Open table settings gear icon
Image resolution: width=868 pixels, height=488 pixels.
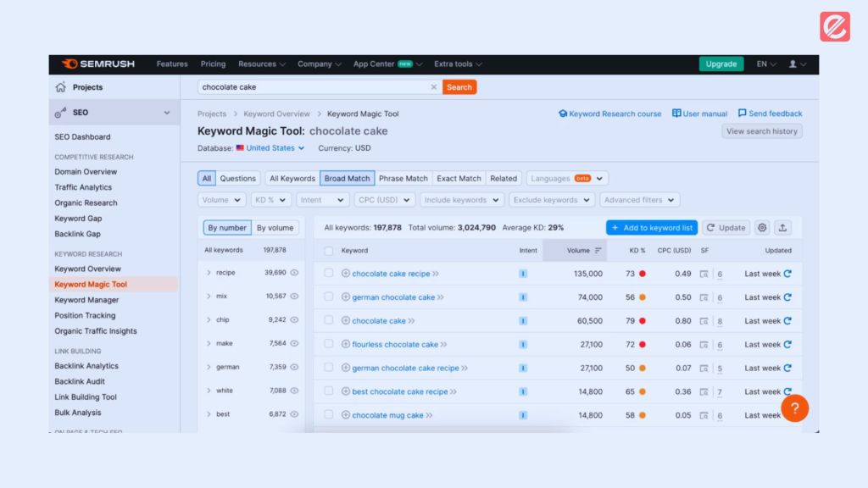(762, 227)
